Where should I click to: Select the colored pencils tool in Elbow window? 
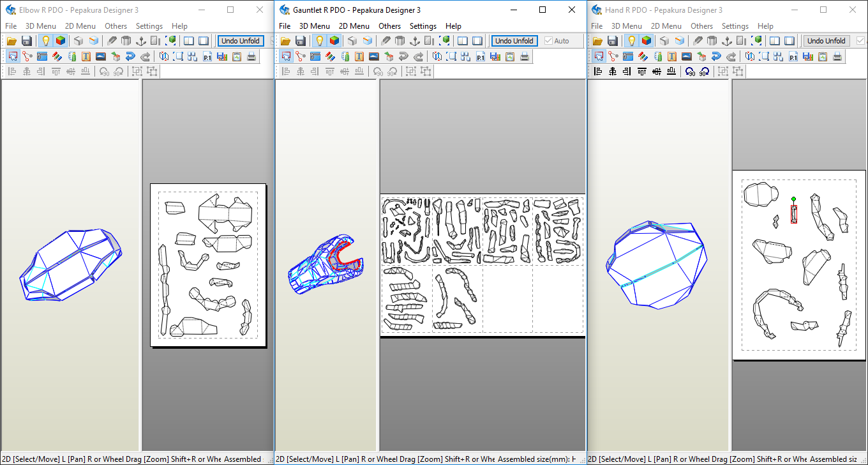[x=57, y=56]
